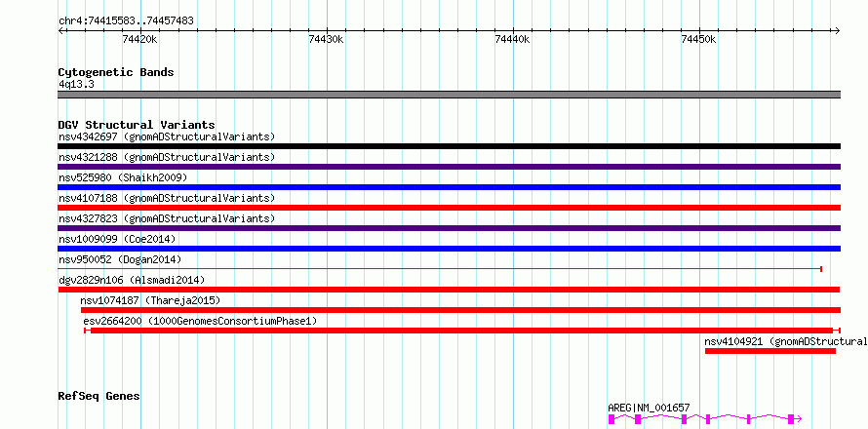Select the red nsv4107188 variant bar

point(449,208)
